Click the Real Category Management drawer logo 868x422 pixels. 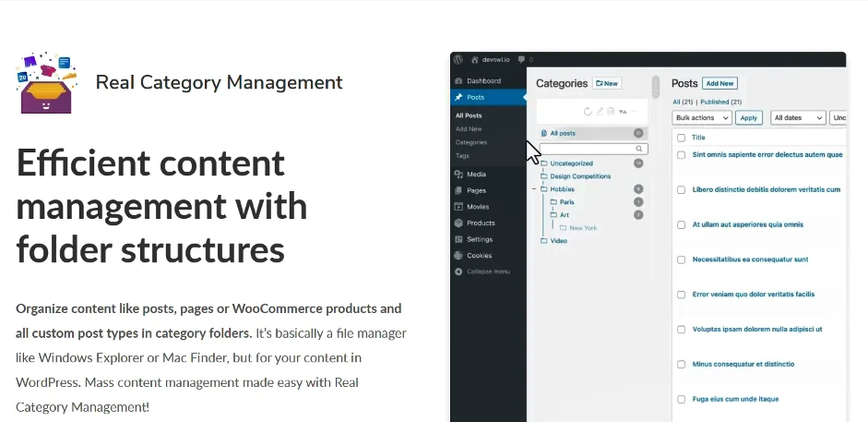point(46,83)
